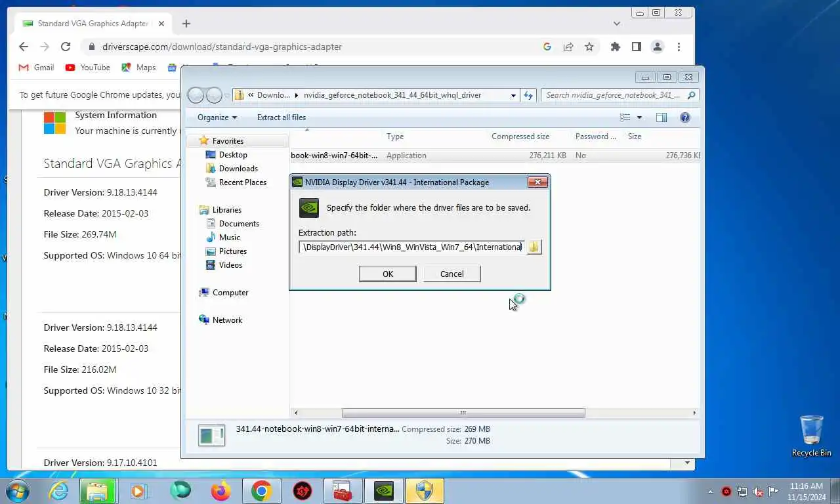
Task: Click the horizontal scrollbar thumb in Explorer
Action: pos(463,413)
